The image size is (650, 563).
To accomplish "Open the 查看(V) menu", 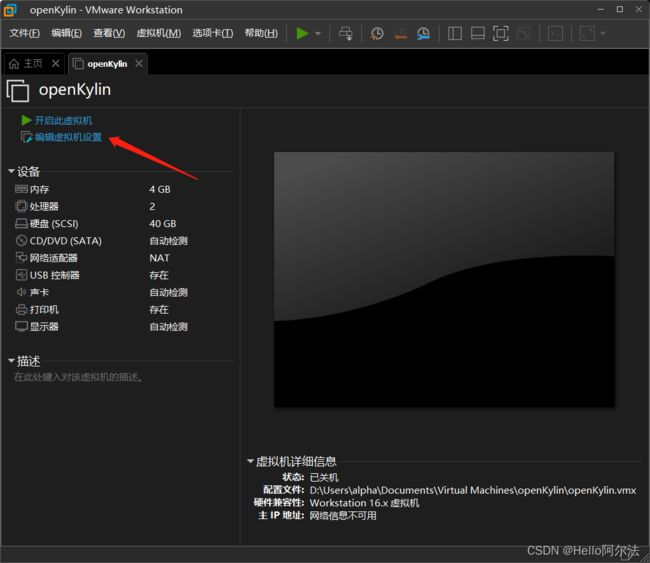I will (x=109, y=33).
